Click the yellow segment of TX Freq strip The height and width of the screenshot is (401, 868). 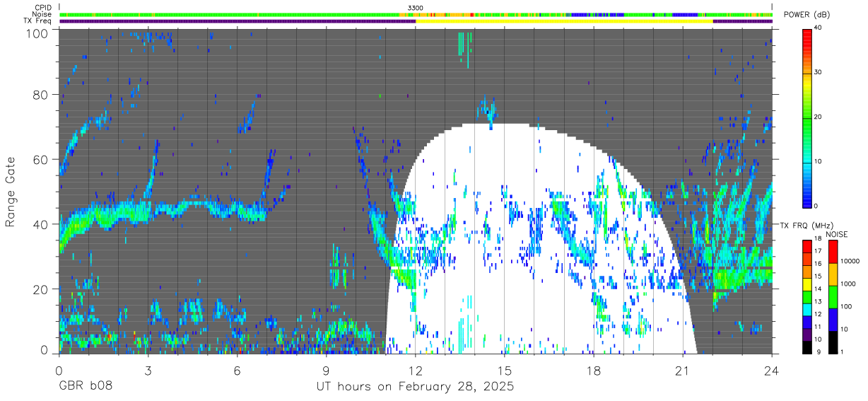click(564, 21)
